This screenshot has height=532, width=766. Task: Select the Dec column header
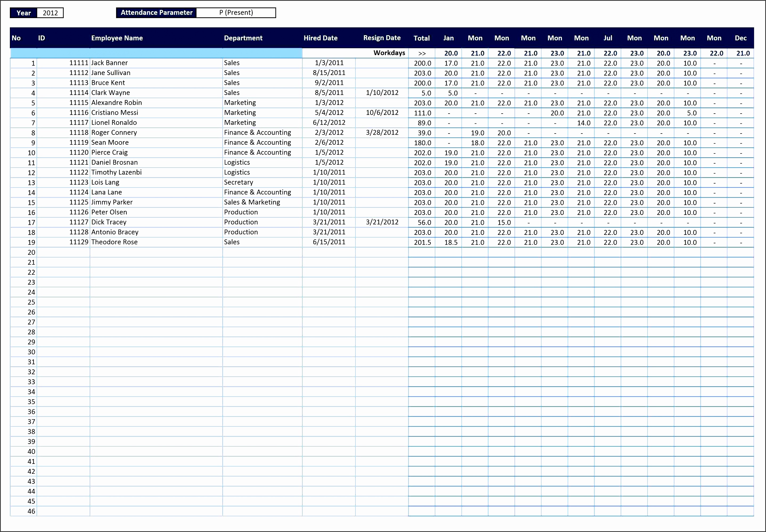pyautogui.click(x=741, y=38)
